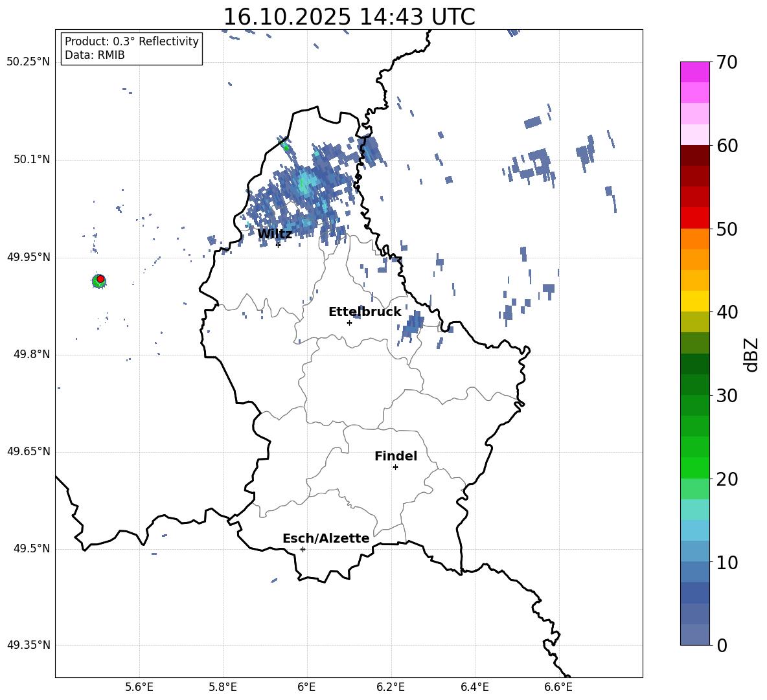This screenshot has width=767, height=700.
Task: Click the radar echo cluster east of Ettelbruck
Action: (x=412, y=326)
